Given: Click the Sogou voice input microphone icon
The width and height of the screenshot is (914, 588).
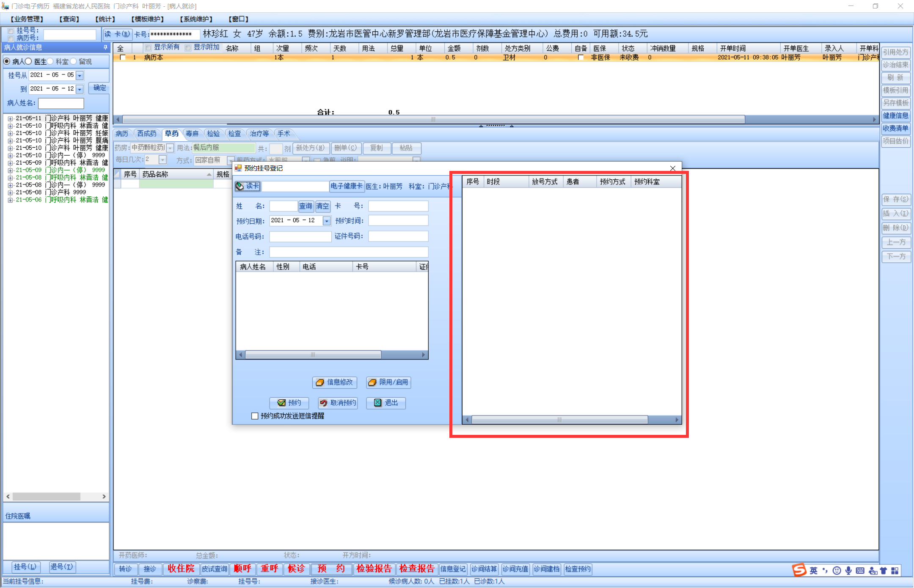Looking at the screenshot, I should [x=848, y=571].
